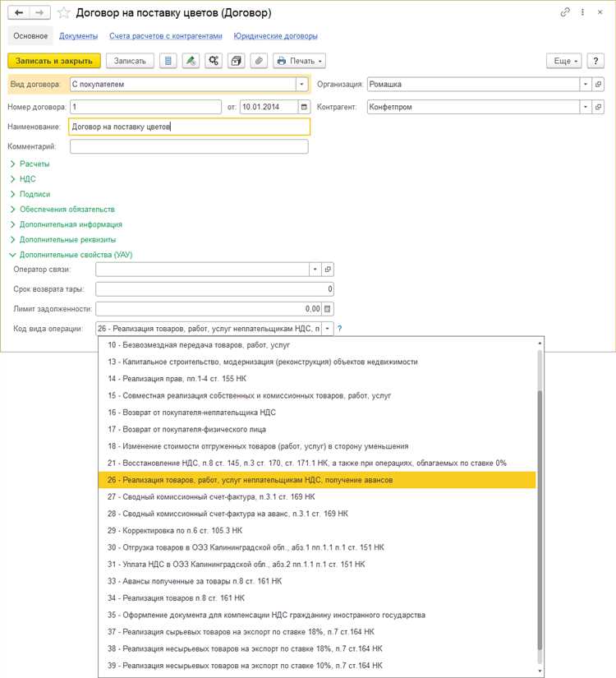Click Записать и закрыть button
This screenshot has width=616, height=678.
tap(54, 61)
